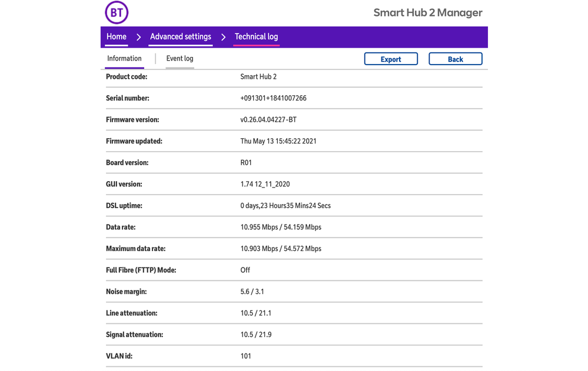
Task: Select the serial number value
Action: [x=273, y=98]
